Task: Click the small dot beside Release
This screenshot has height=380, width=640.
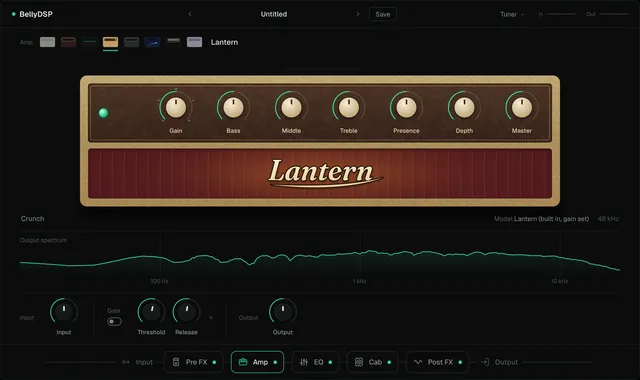Action: (x=211, y=318)
